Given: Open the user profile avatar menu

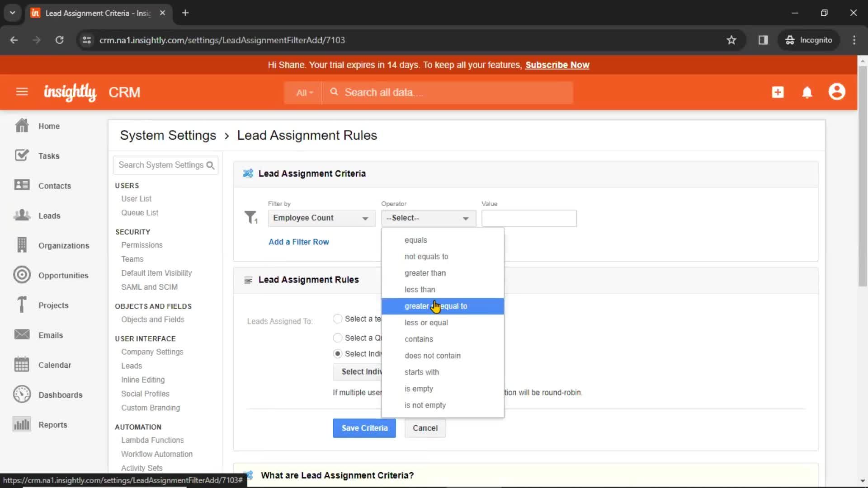Looking at the screenshot, I should click(x=837, y=92).
